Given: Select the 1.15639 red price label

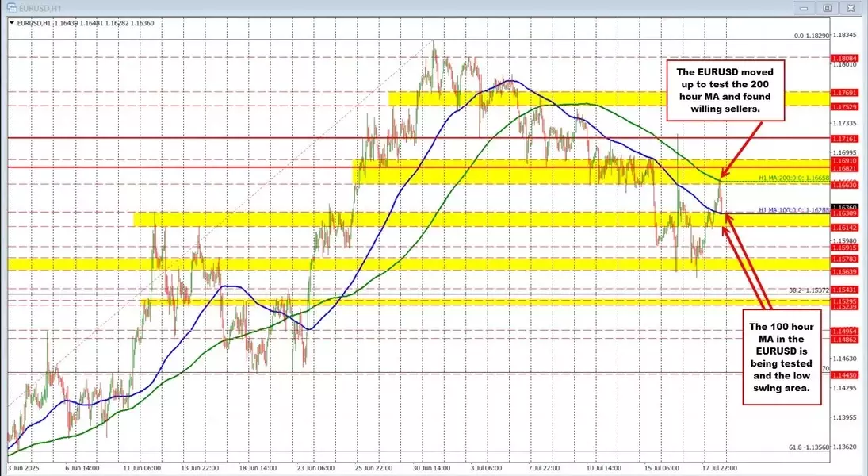Looking at the screenshot, I should (x=845, y=271).
